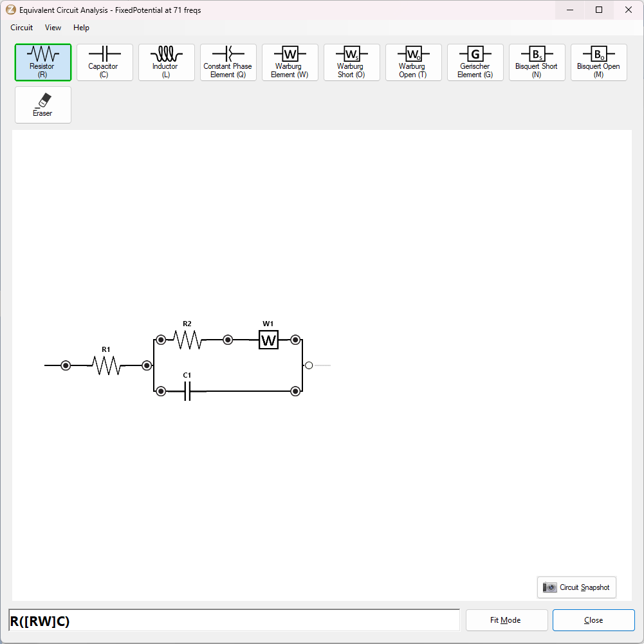Click the Circuit Snapshot button

click(x=576, y=587)
